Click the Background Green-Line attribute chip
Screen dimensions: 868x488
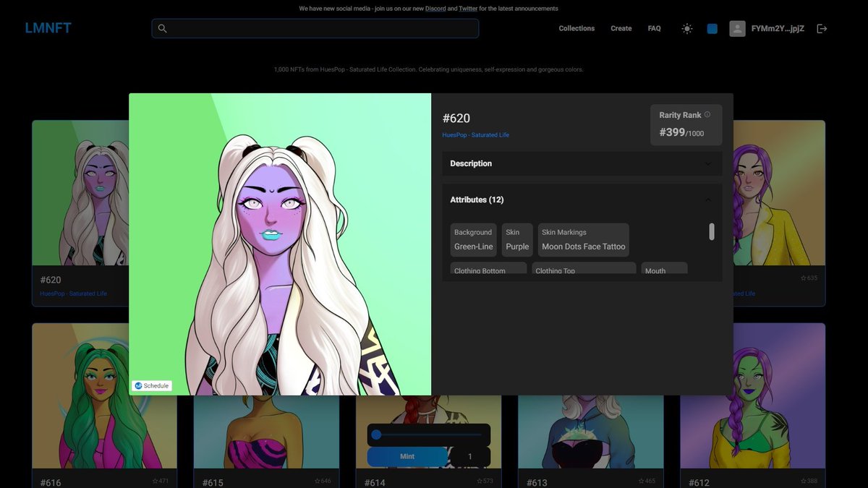tap(473, 240)
